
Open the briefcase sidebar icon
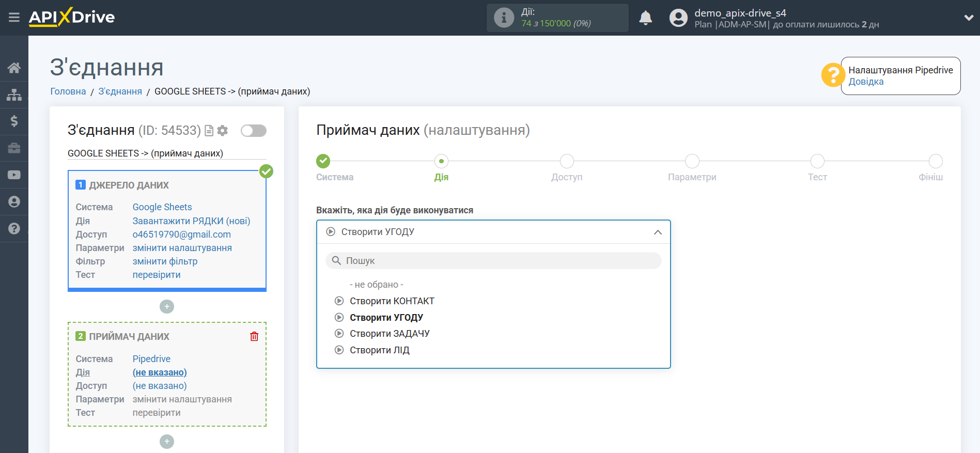[x=14, y=148]
